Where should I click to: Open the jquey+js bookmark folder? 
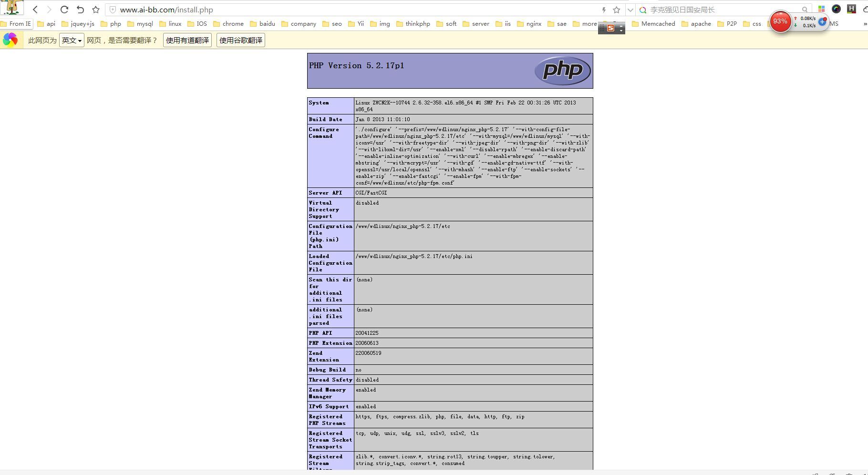click(78, 23)
